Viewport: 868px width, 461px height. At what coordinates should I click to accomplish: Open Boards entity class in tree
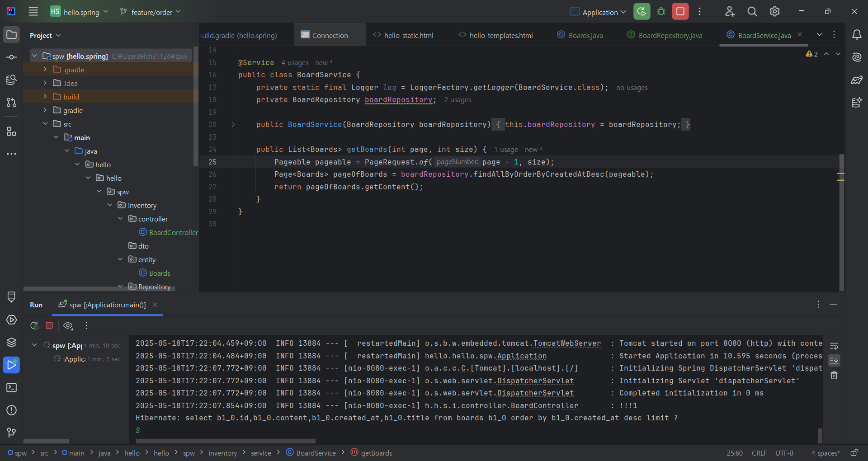tap(155, 273)
